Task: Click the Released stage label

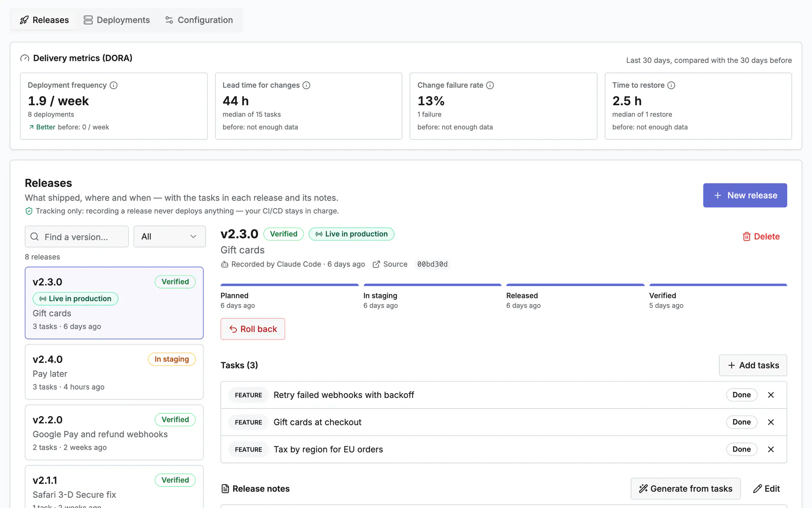Action: pos(522,296)
